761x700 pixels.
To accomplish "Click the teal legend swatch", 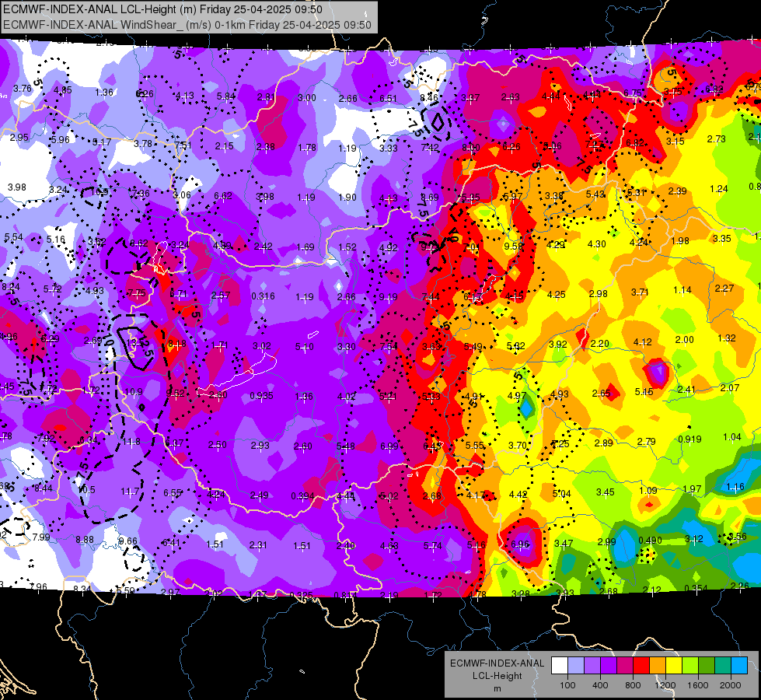I will click(x=723, y=666).
